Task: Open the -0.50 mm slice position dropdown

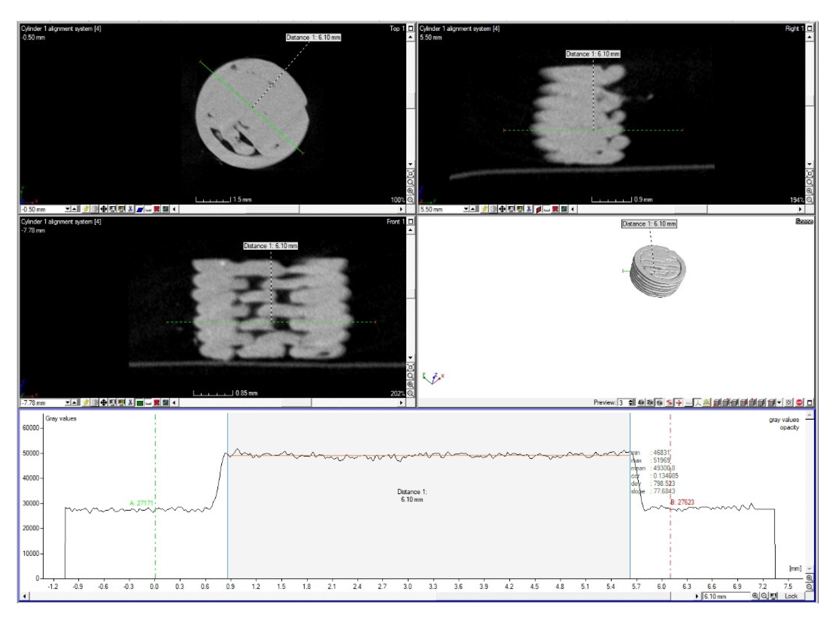Action: [68, 209]
